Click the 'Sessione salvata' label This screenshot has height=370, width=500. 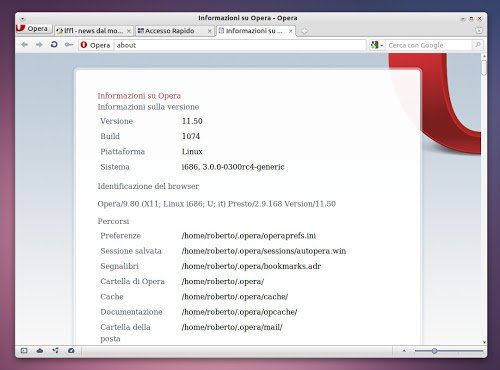pyautogui.click(x=131, y=251)
